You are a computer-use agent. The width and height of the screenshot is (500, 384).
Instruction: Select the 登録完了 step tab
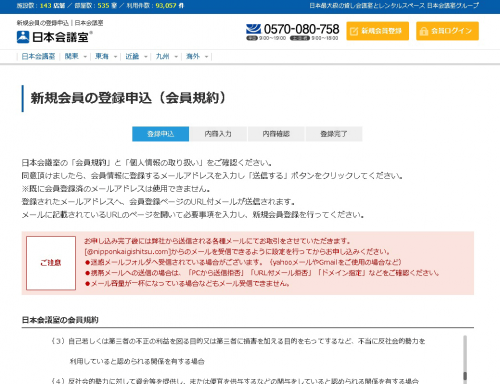[x=334, y=134]
